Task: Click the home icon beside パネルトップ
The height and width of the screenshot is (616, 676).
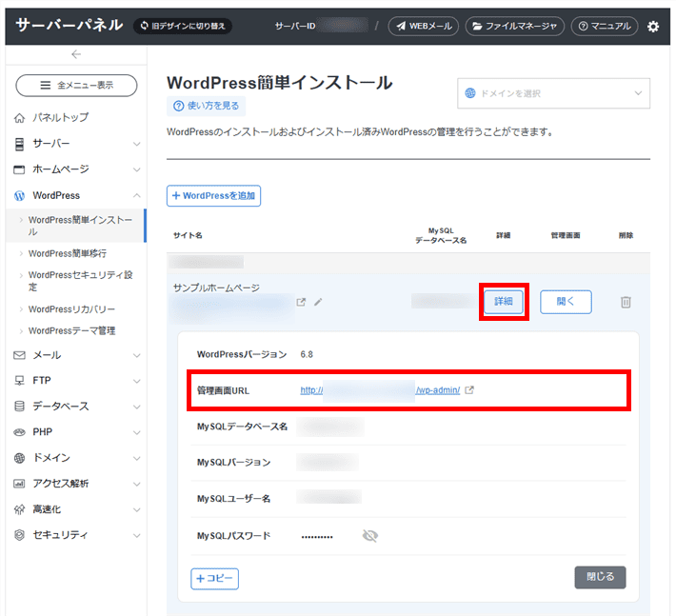Action: (x=19, y=118)
